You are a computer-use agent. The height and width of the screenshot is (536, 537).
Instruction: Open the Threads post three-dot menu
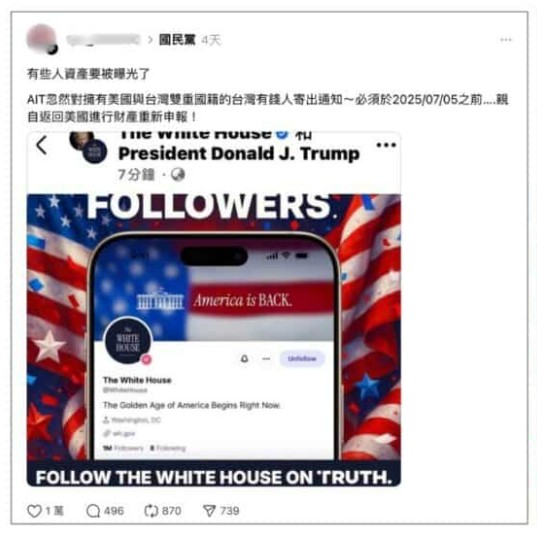[506, 40]
